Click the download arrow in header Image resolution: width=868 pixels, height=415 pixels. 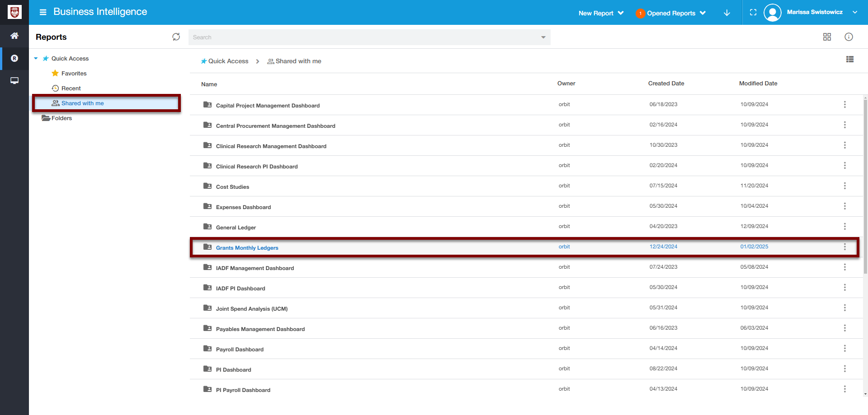click(x=726, y=13)
